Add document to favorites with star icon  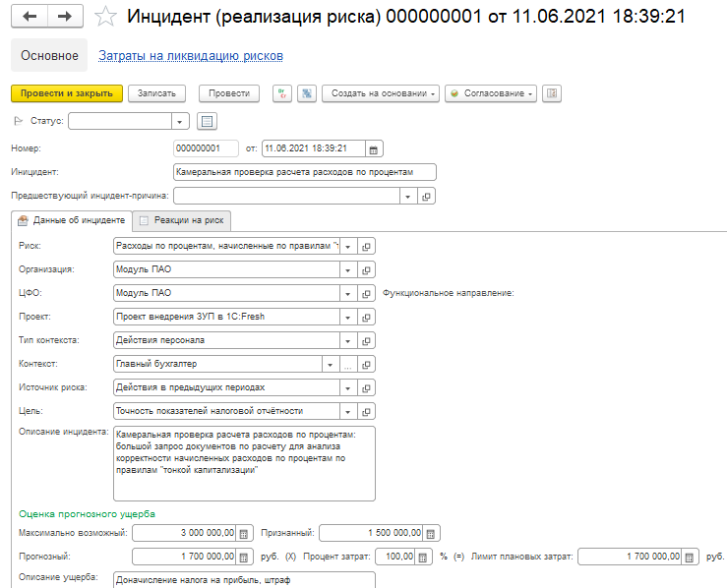(x=106, y=18)
